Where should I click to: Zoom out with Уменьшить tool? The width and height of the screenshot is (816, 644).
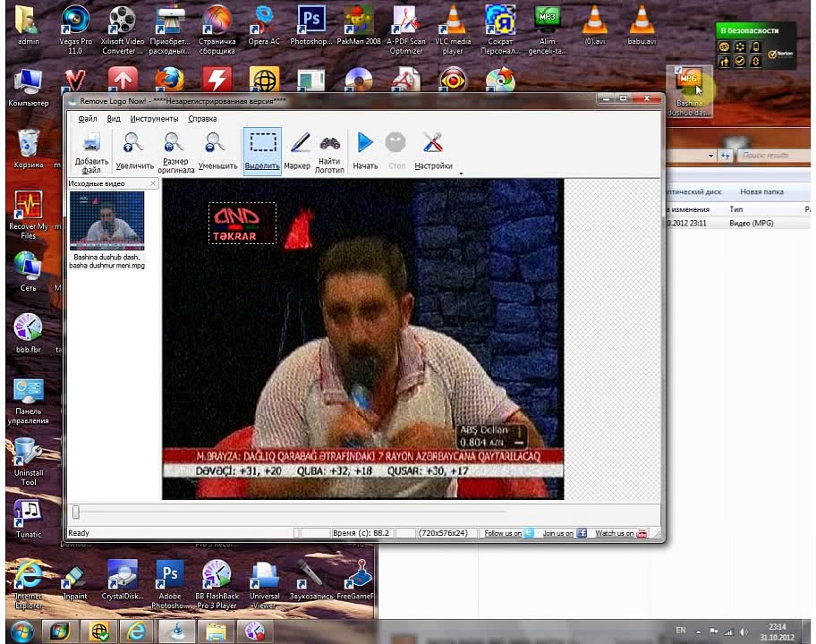click(x=217, y=152)
